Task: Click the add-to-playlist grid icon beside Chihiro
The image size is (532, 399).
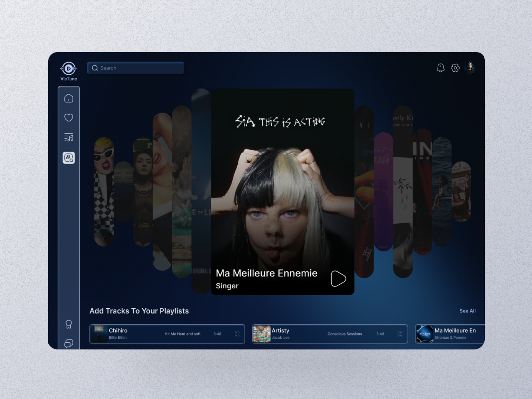Action: (237, 334)
